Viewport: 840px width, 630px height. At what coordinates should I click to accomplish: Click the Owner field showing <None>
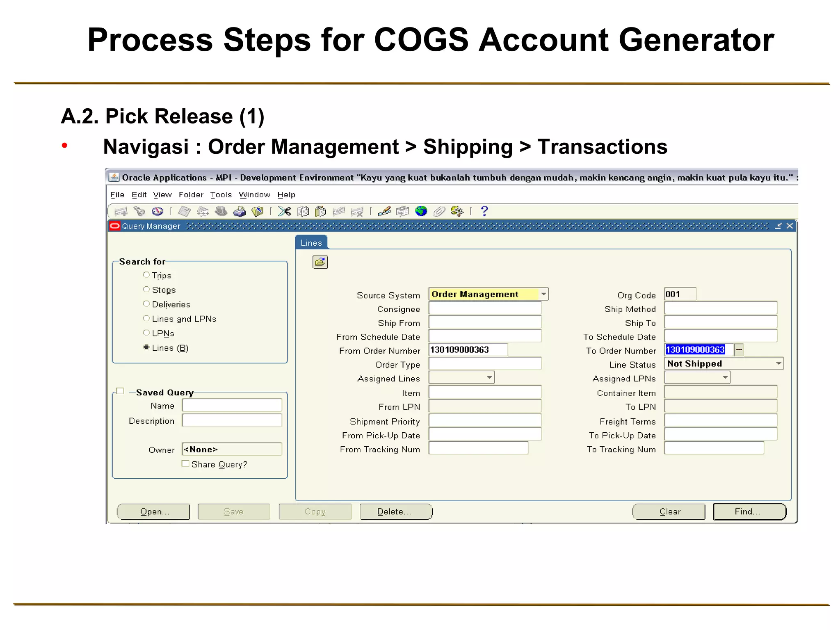tap(232, 449)
